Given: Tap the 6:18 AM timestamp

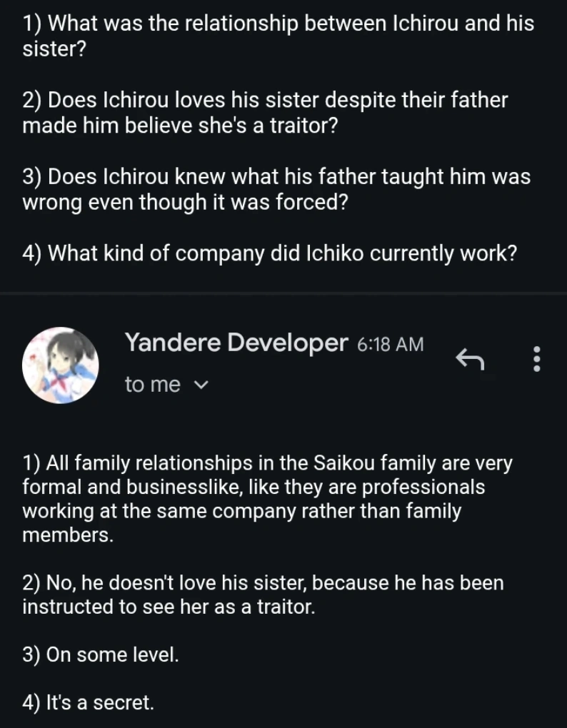Looking at the screenshot, I should (389, 345).
